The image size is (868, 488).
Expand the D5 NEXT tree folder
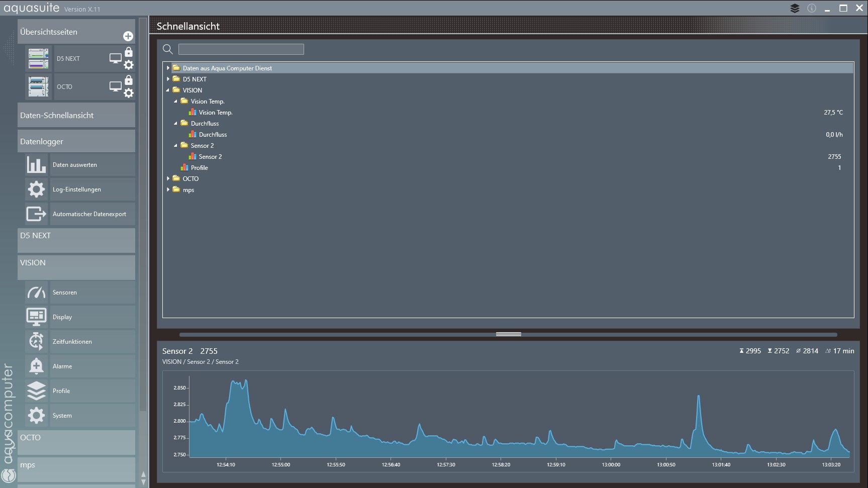pyautogui.click(x=168, y=79)
